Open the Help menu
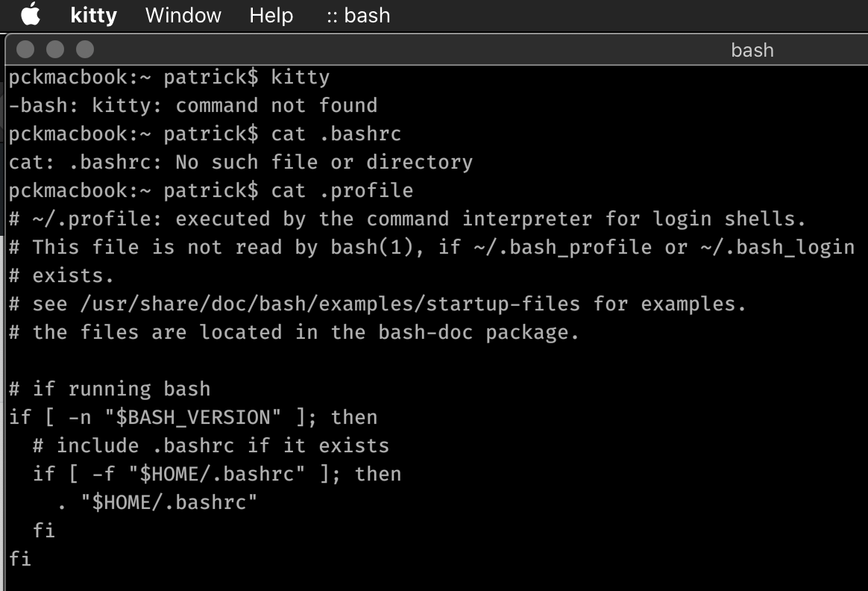 coord(270,15)
